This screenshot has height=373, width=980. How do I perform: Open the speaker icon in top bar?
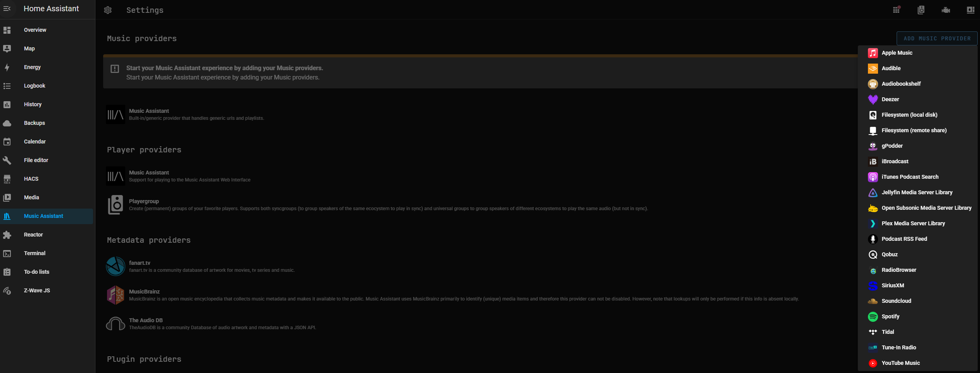coord(921,10)
